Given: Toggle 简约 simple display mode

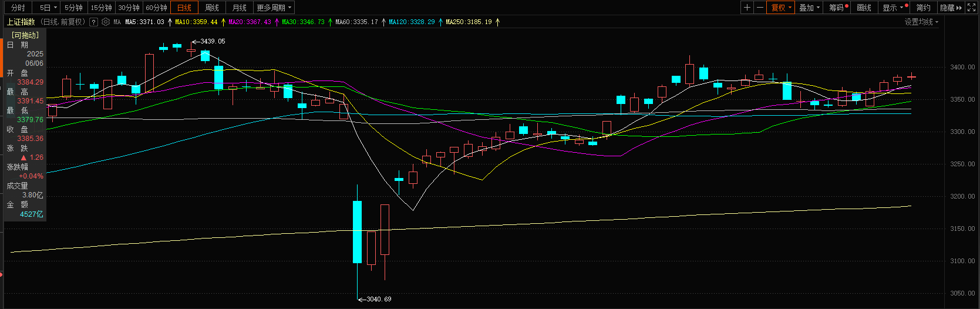Looking at the screenshot, I should [x=924, y=8].
